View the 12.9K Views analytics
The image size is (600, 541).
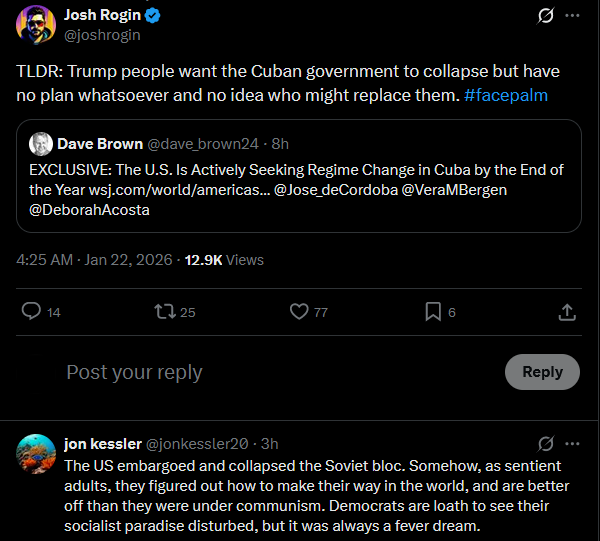point(224,260)
